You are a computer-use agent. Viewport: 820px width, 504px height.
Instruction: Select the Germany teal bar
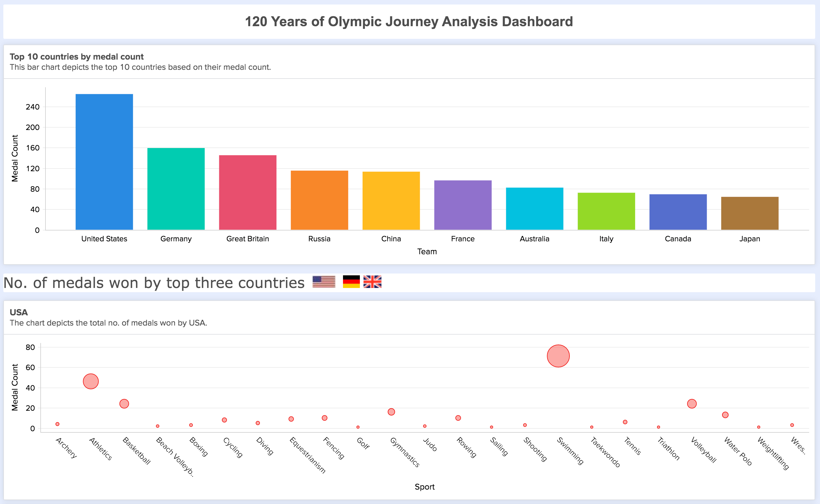point(176,189)
